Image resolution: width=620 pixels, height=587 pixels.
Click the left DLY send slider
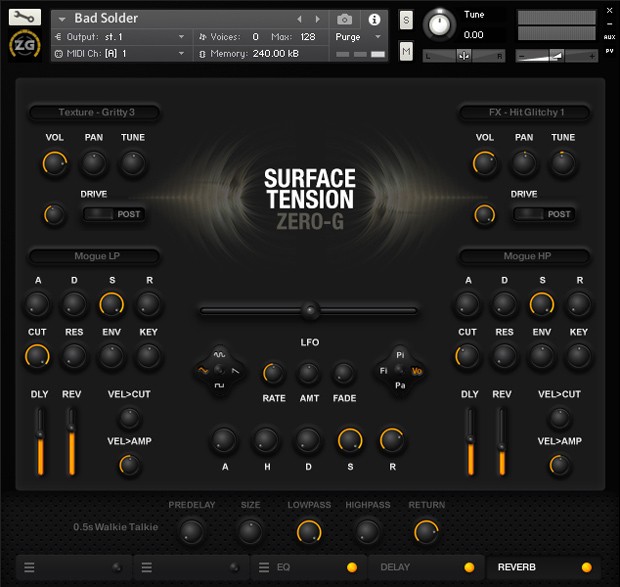coord(40,442)
